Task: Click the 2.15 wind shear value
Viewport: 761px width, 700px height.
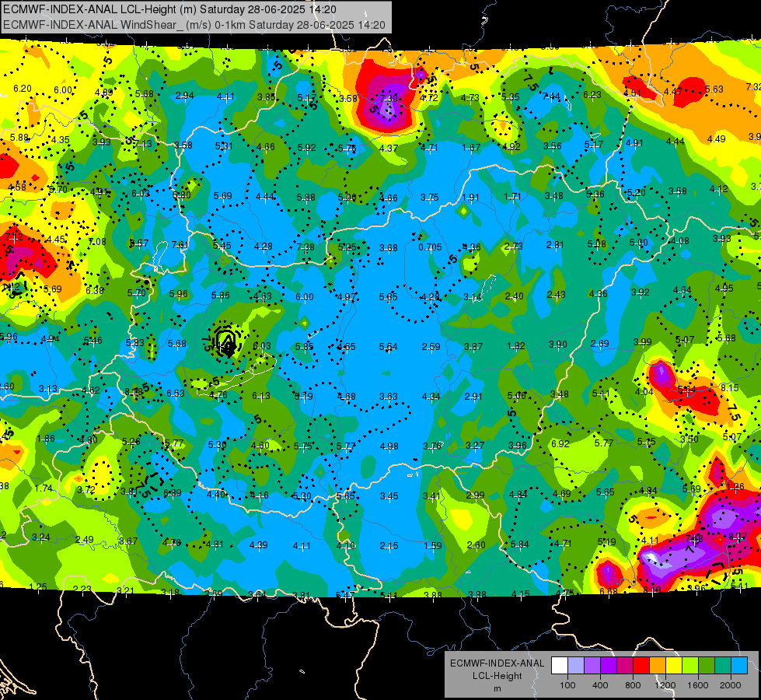Action: [x=389, y=546]
